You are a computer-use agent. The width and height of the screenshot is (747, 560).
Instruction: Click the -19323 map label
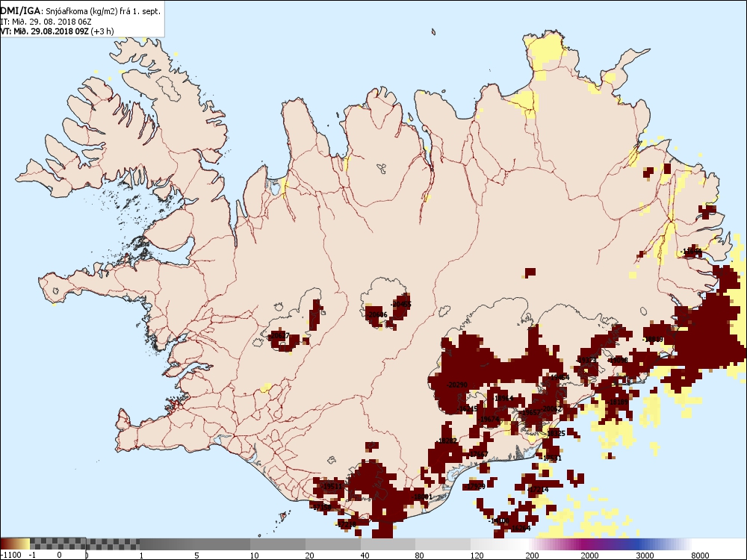[x=586, y=361]
